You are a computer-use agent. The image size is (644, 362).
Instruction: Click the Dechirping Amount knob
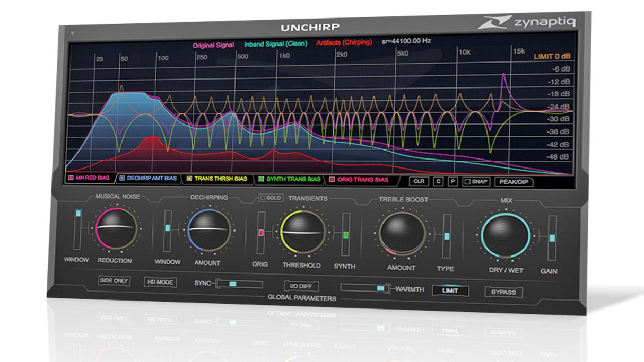click(x=210, y=230)
